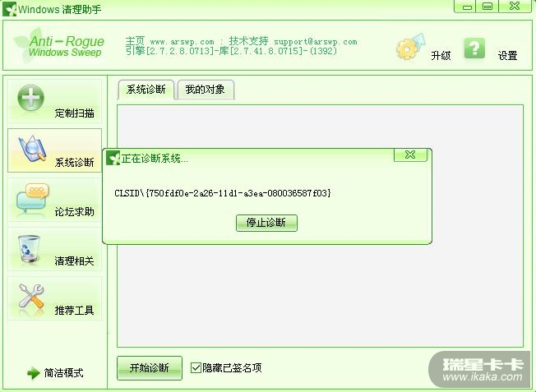Click the Anti-Rogue Windows Sweep logo
Viewport: 536px width, 392px height.
pyautogui.click(x=59, y=45)
